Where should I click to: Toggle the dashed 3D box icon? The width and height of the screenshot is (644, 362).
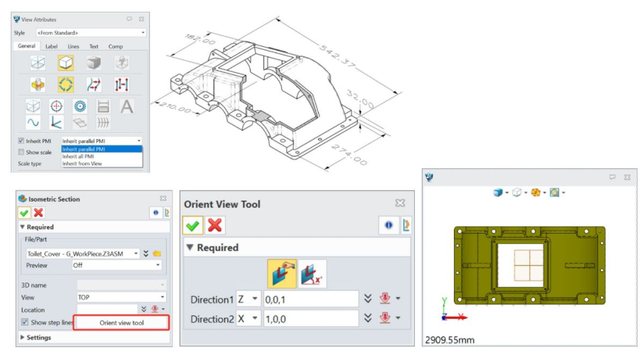33,107
